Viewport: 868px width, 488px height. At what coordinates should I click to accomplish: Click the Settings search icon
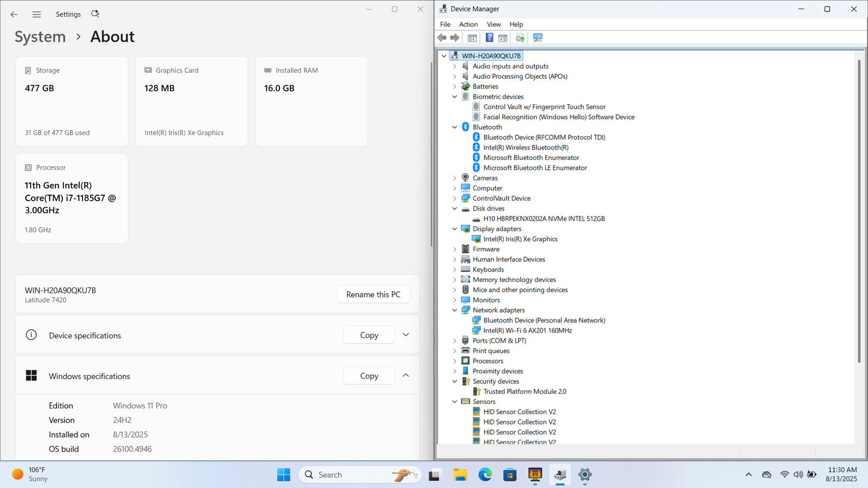click(95, 14)
